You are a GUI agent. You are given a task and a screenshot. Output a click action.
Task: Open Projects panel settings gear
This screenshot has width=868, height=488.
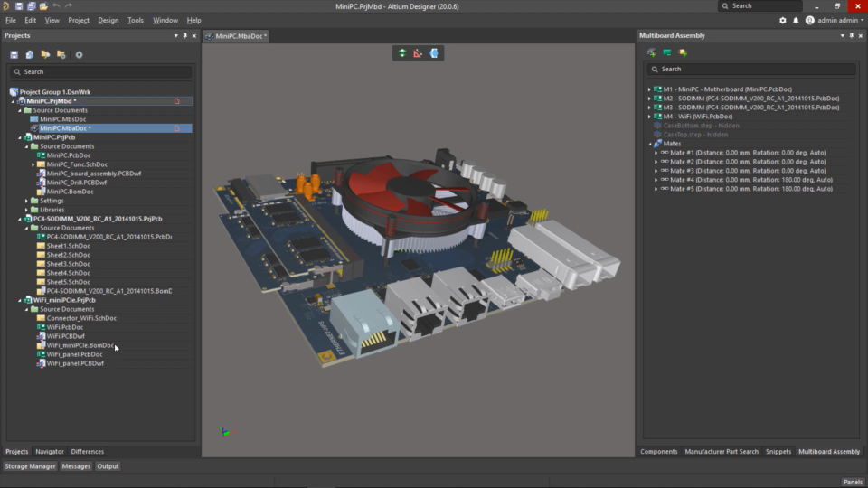point(80,55)
